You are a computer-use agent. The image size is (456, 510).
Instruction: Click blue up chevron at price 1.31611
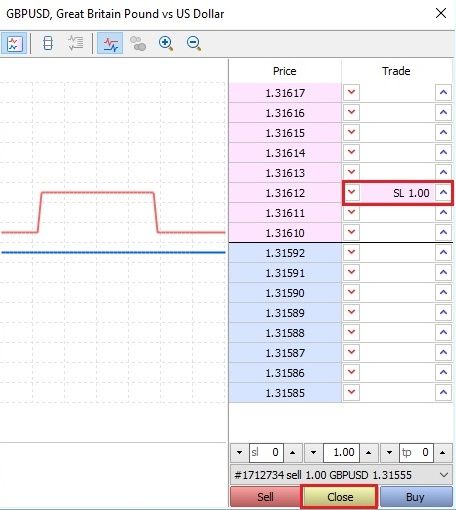point(443,212)
